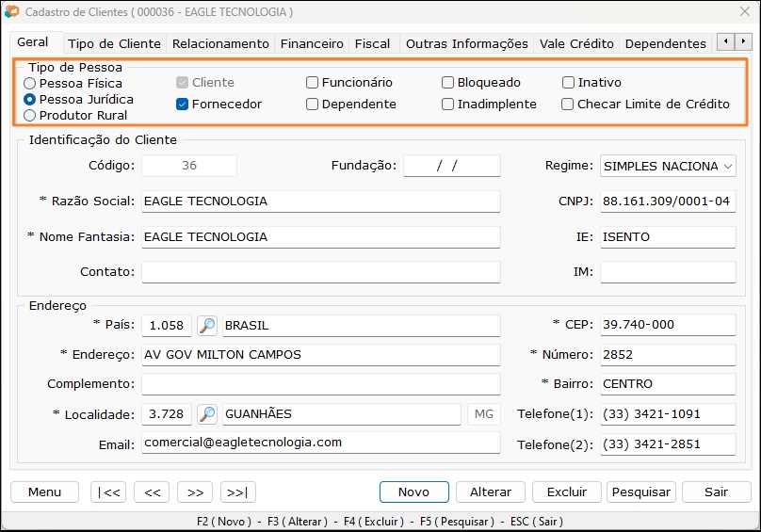Click the Alterar button

pos(491,492)
